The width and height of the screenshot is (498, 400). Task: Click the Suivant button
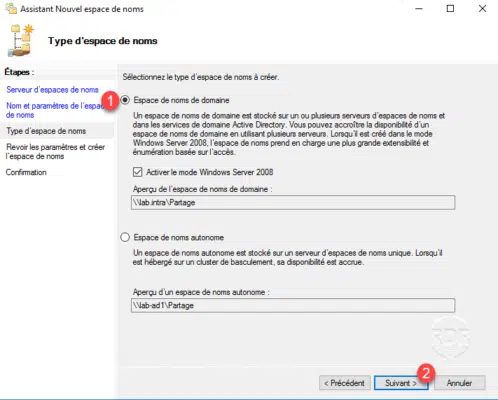click(x=401, y=383)
